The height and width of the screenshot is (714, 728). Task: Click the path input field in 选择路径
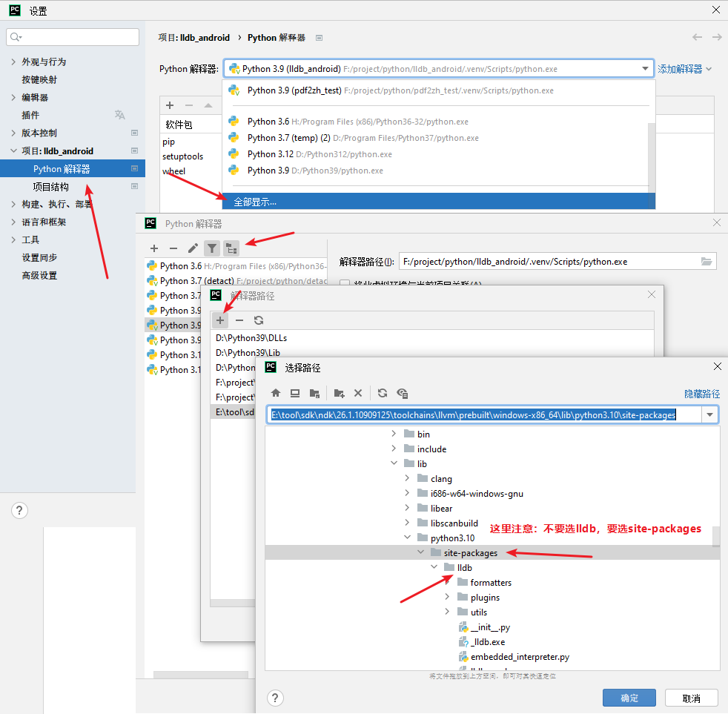click(x=485, y=414)
